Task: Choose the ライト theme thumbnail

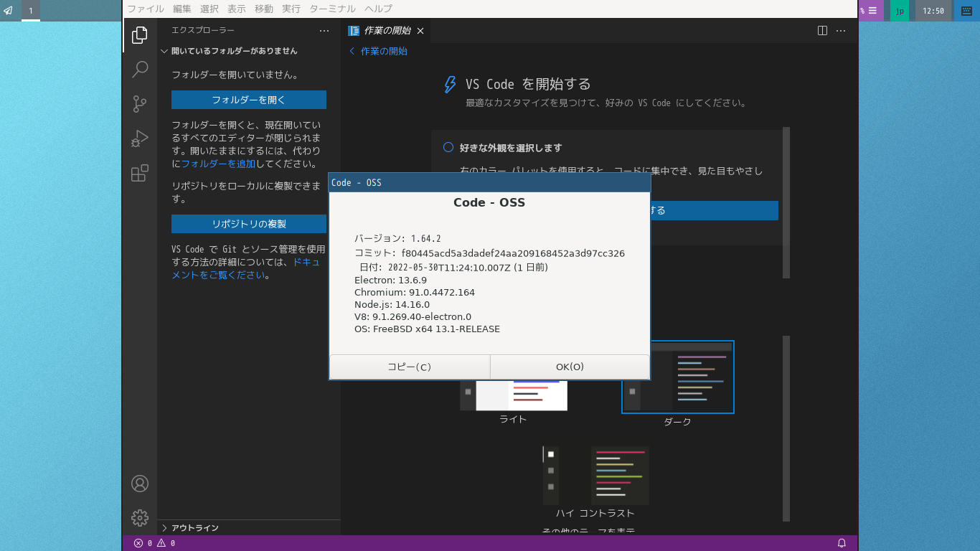Action: (x=514, y=395)
